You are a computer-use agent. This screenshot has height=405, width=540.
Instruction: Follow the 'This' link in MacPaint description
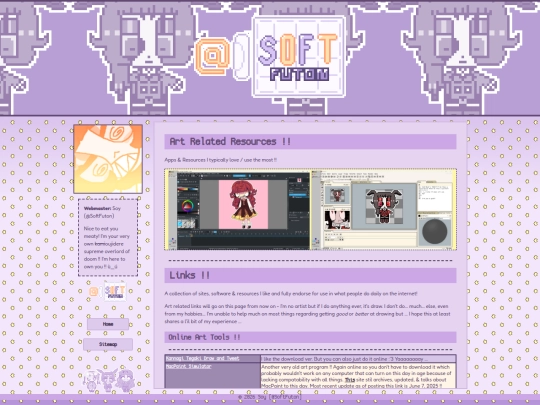pos(350,380)
